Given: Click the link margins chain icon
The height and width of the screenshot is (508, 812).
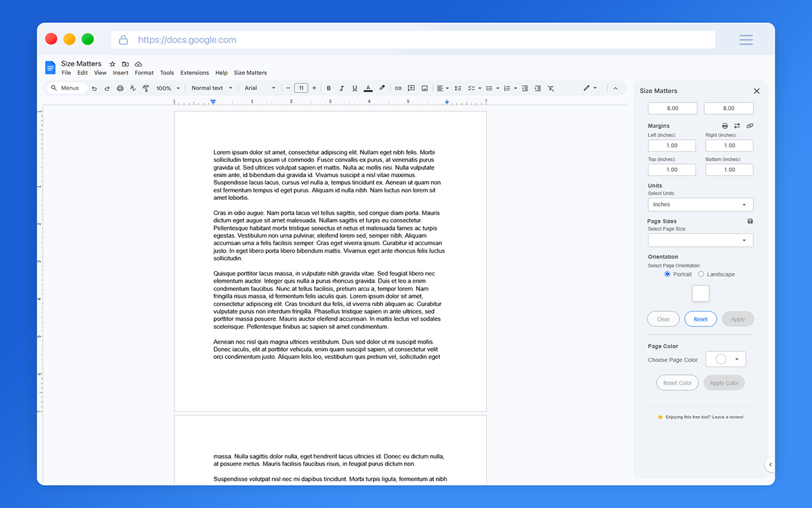Looking at the screenshot, I should (750, 126).
